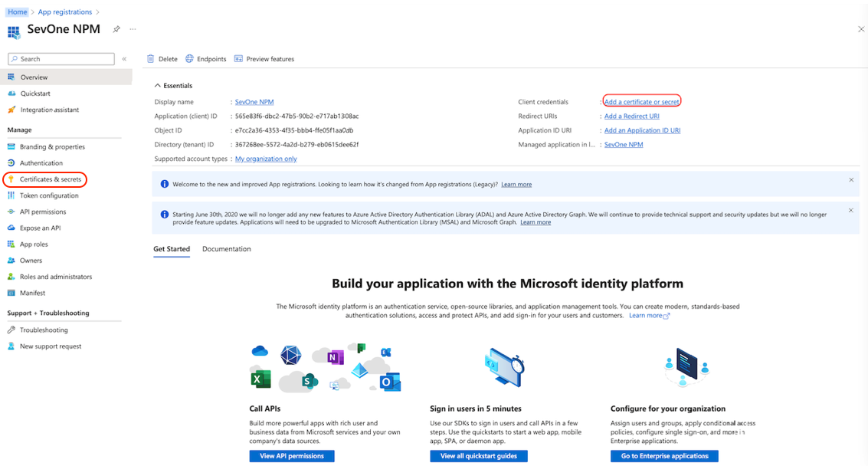Click the Preview features icon
The width and height of the screenshot is (868, 466).
(238, 59)
